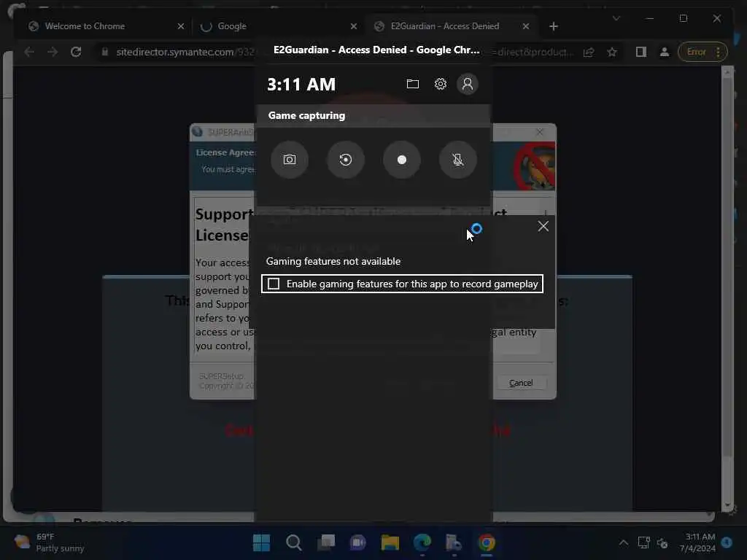
Task: Show hidden system tray icons
Action: (623, 542)
